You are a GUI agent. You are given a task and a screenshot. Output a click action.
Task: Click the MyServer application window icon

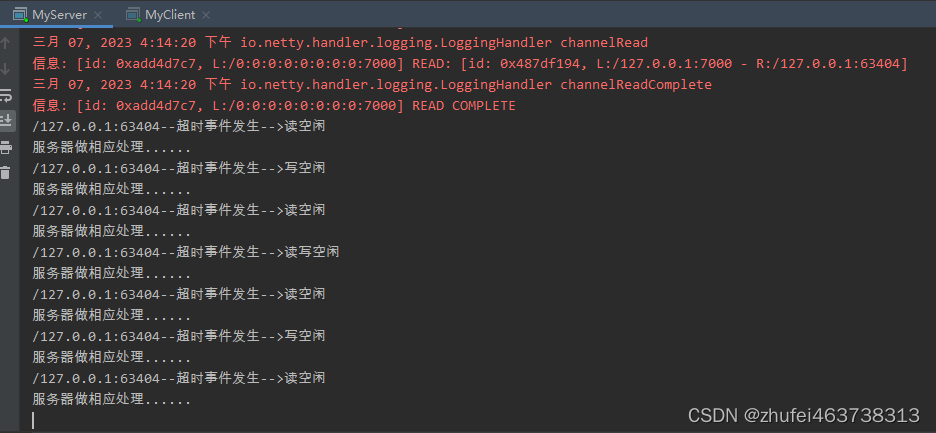(20, 15)
